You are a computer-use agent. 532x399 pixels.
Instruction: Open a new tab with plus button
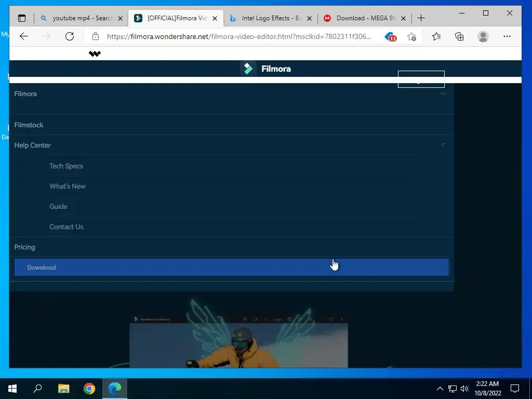[x=421, y=18]
